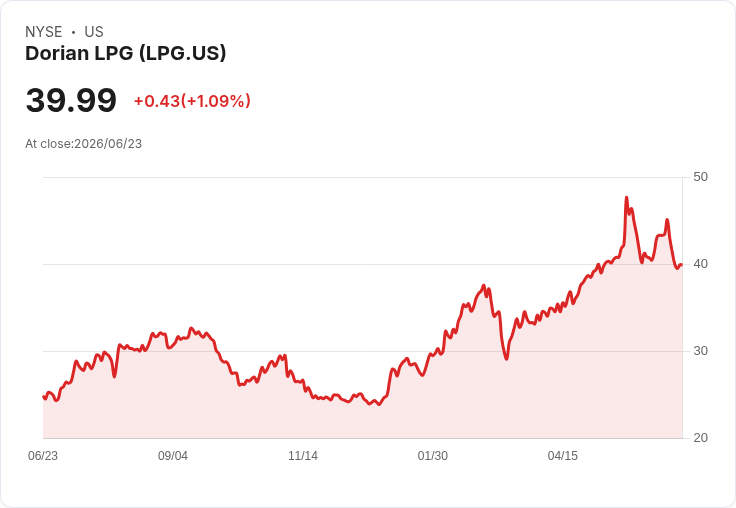Click the At close:2026/06/23 timestamp
Screen dimensions: 736x508
(84, 144)
